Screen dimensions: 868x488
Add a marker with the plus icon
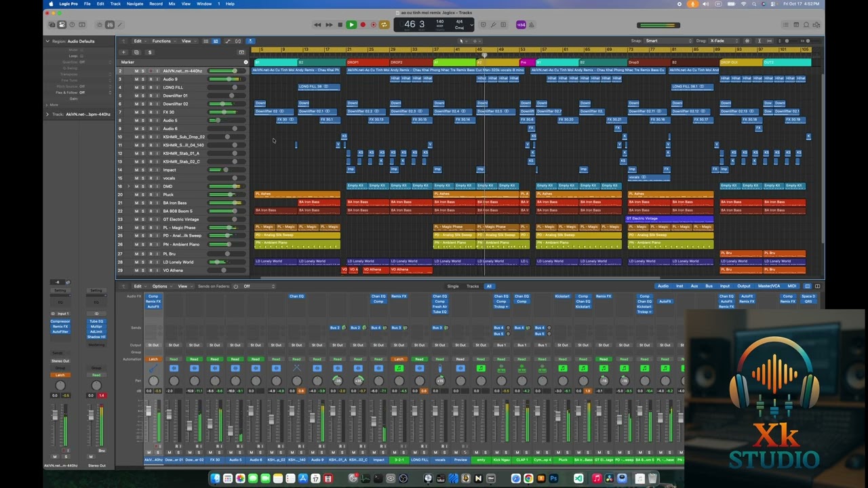coord(245,62)
